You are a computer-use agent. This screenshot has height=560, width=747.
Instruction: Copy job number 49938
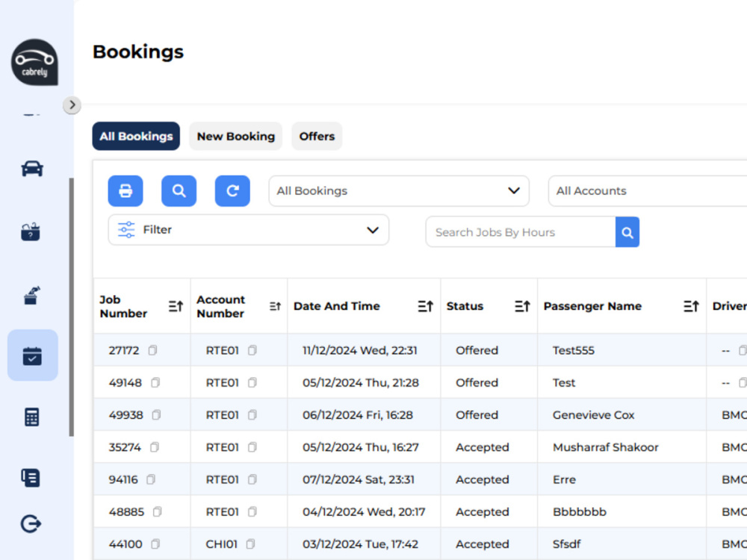click(156, 415)
